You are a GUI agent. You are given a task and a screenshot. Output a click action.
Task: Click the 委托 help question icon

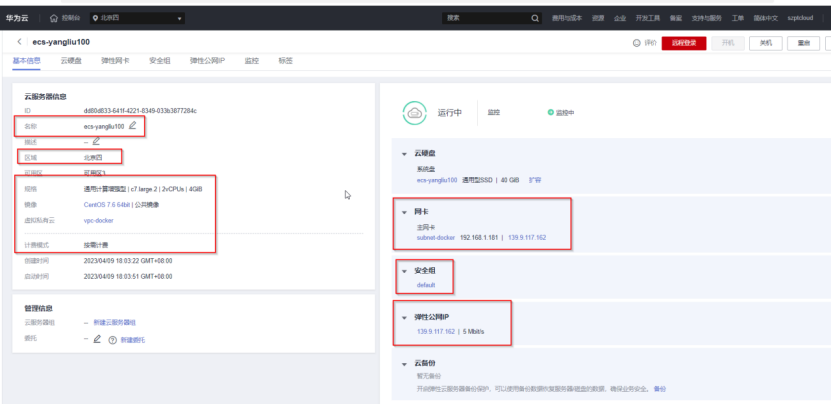coord(112,340)
